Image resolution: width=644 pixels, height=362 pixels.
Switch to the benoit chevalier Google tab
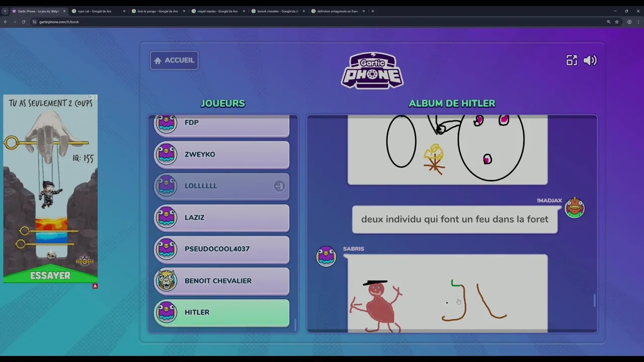pyautogui.click(x=277, y=11)
